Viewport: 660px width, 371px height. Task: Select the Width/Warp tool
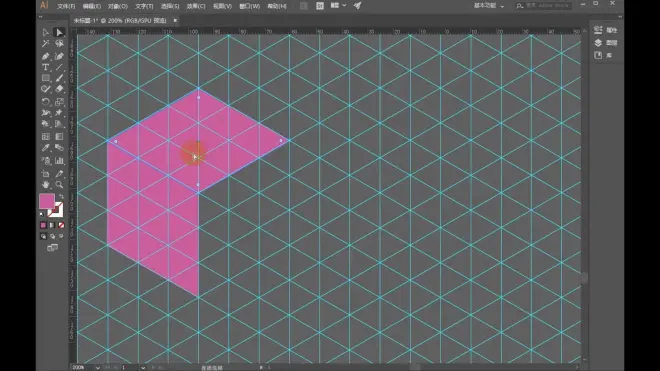click(46, 113)
